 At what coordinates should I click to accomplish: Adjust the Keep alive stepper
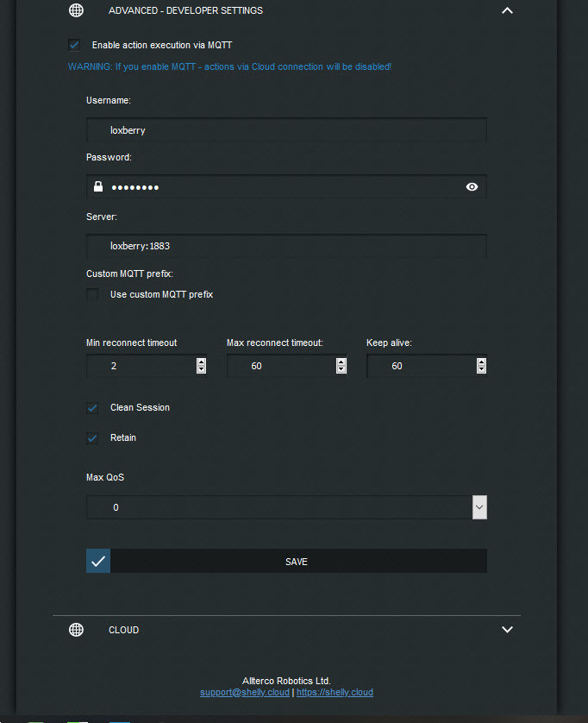[481, 366]
